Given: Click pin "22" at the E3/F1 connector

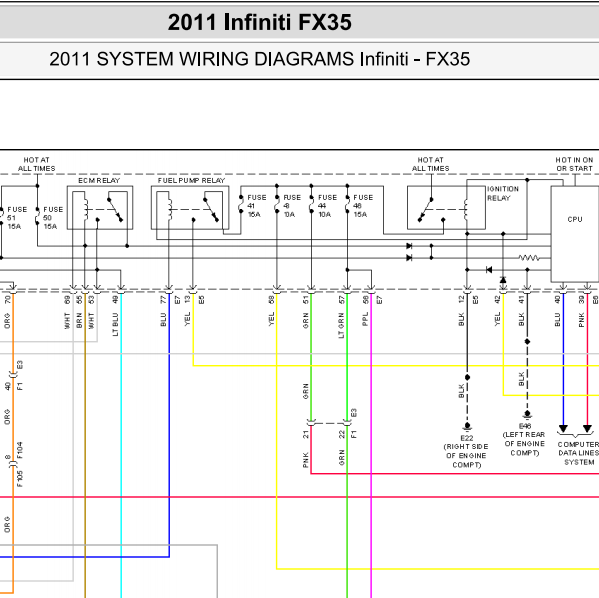Looking at the screenshot, I should coord(342,434).
